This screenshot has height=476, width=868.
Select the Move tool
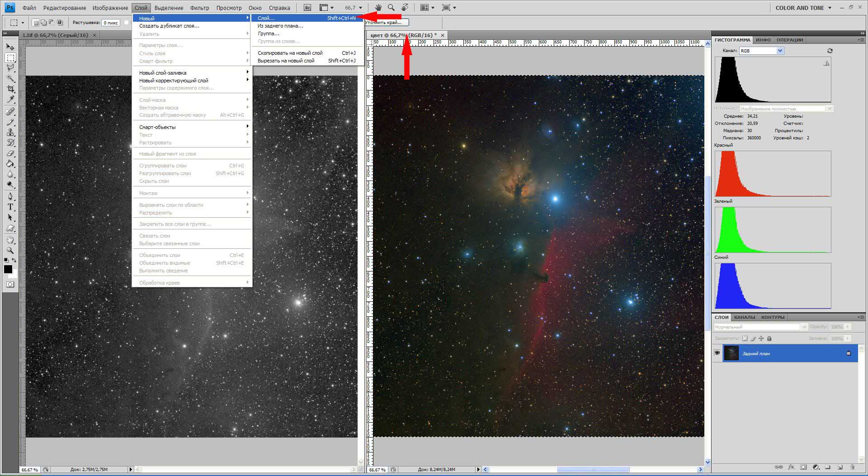[x=10, y=47]
